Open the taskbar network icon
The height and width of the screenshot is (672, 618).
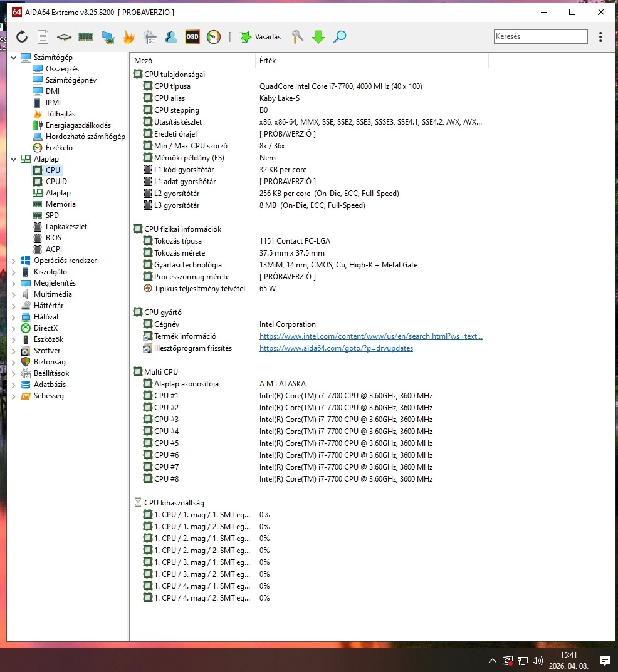(522, 661)
